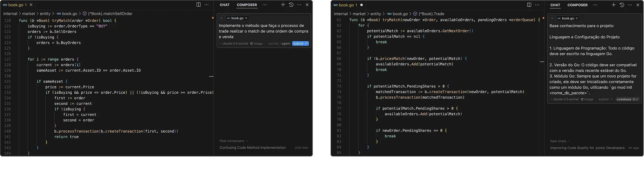
Task: Open editor more actions in left window
Action: click(x=206, y=5)
